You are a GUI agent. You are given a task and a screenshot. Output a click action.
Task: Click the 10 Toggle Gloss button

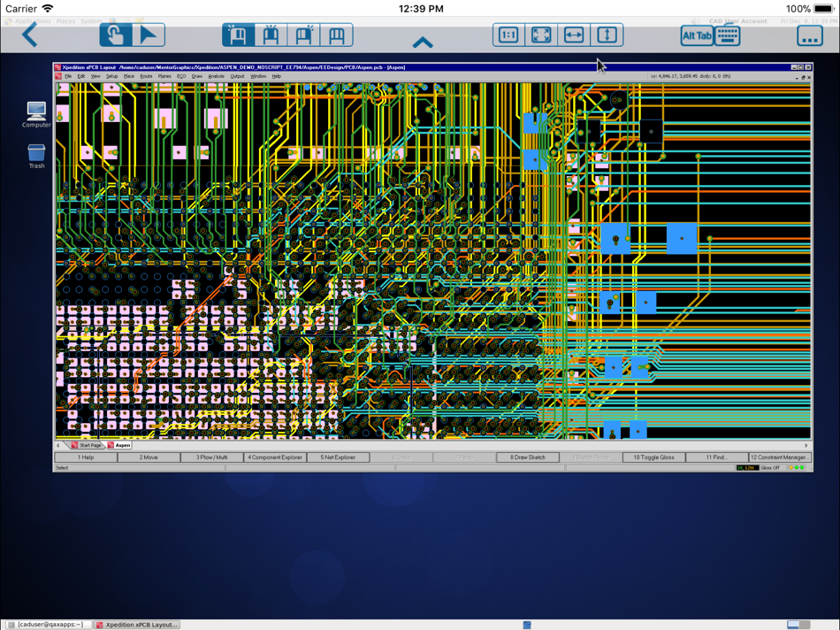pyautogui.click(x=653, y=457)
